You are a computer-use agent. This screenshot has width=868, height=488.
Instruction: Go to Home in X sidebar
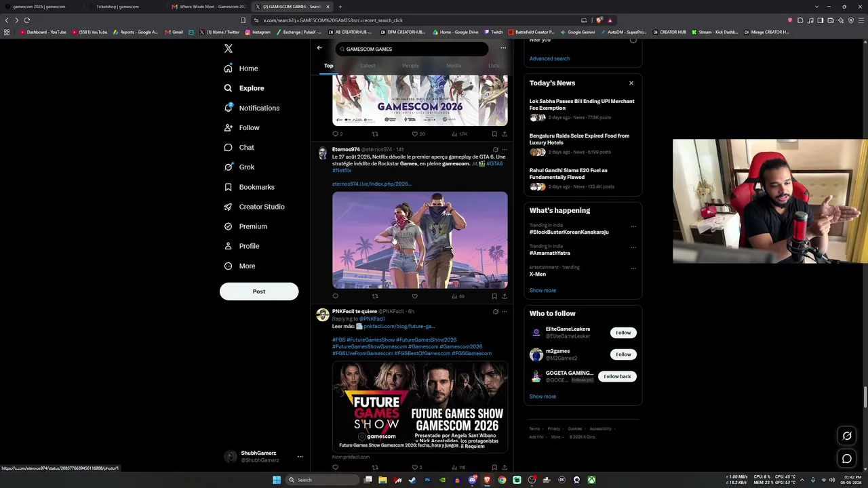(241, 68)
